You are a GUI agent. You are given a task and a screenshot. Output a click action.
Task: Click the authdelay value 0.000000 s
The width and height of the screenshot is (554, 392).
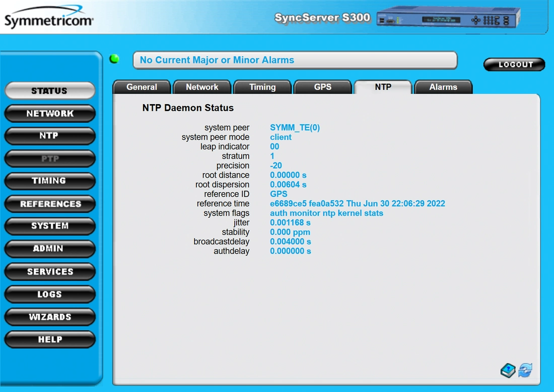pos(291,252)
